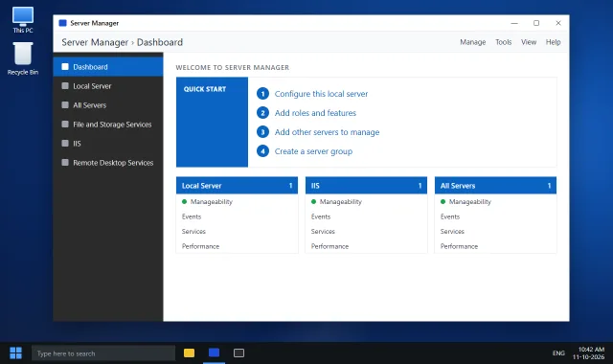Open Manageability in the IIS tile
613x364 pixels.
341,202
